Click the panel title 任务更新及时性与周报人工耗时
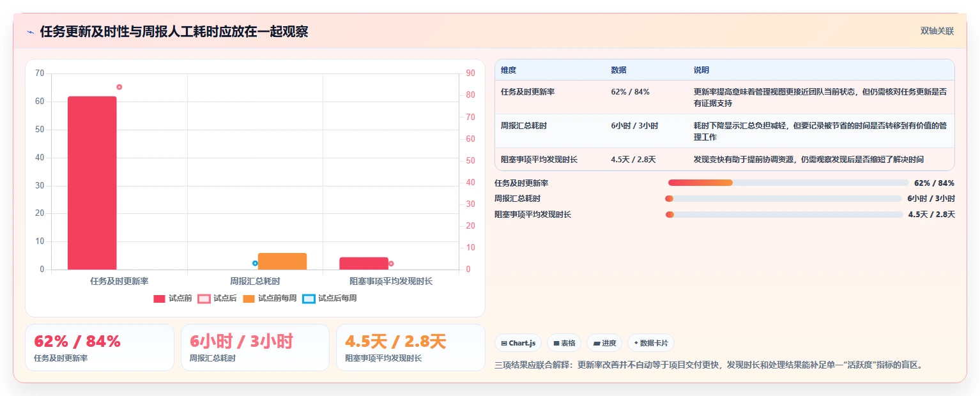 click(174, 31)
